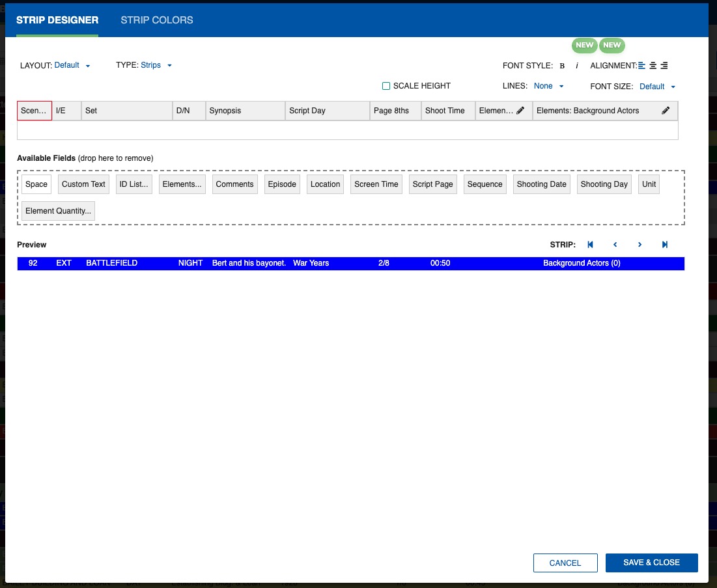Screen dimensions: 717x588
Task: Click the Save & Close button
Action: (x=651, y=563)
